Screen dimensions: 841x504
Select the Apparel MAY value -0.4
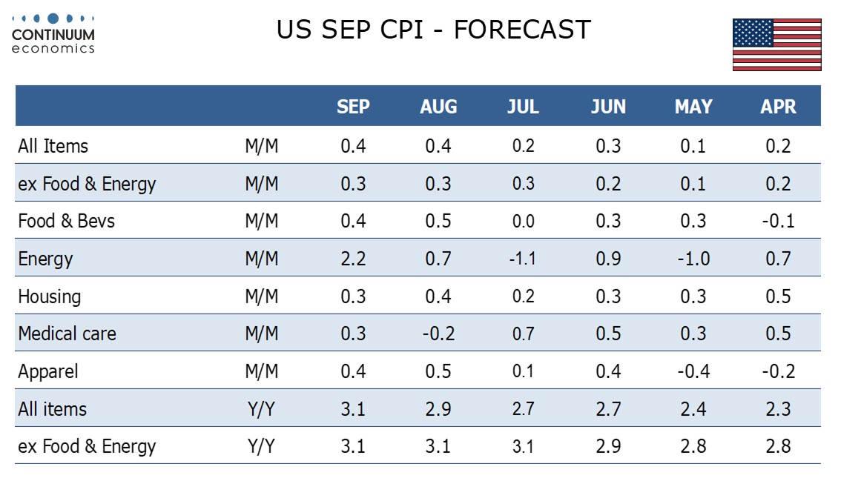click(x=693, y=371)
